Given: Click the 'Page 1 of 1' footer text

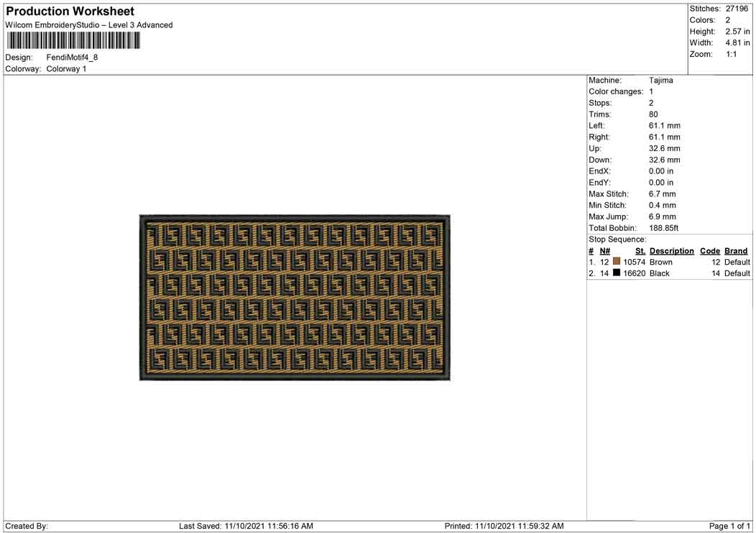Looking at the screenshot, I should [729, 527].
